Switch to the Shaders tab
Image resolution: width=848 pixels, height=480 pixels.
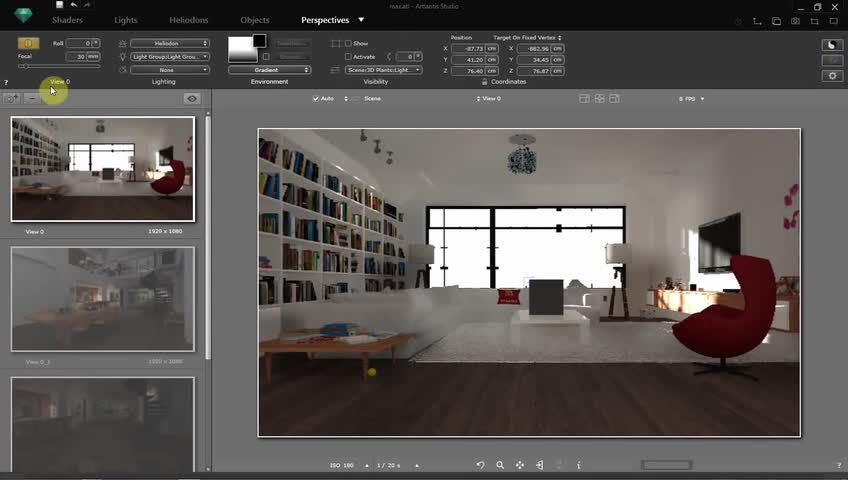(x=67, y=20)
